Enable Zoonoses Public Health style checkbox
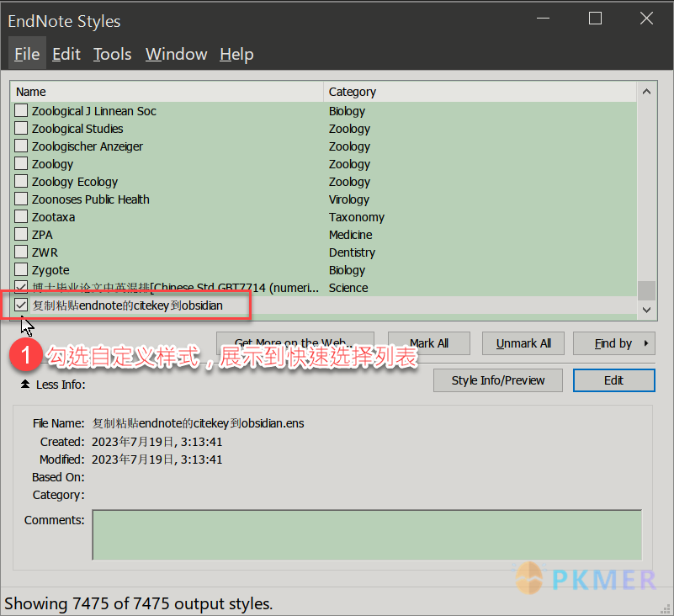The image size is (674, 616). click(x=21, y=199)
